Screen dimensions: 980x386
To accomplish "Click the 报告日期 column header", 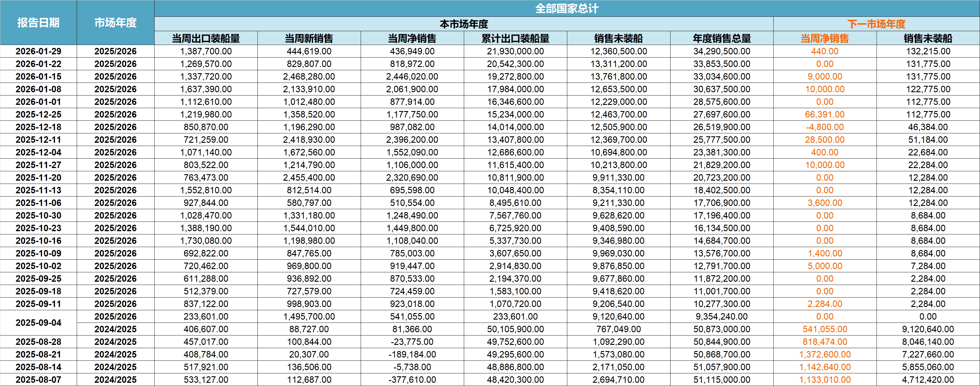I will coord(39,23).
